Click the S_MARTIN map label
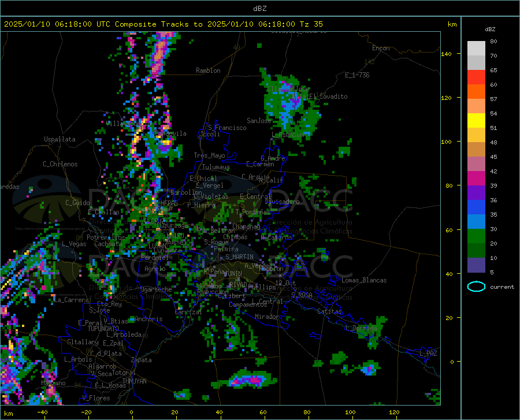The height and width of the screenshot is (420, 520). pos(239,257)
